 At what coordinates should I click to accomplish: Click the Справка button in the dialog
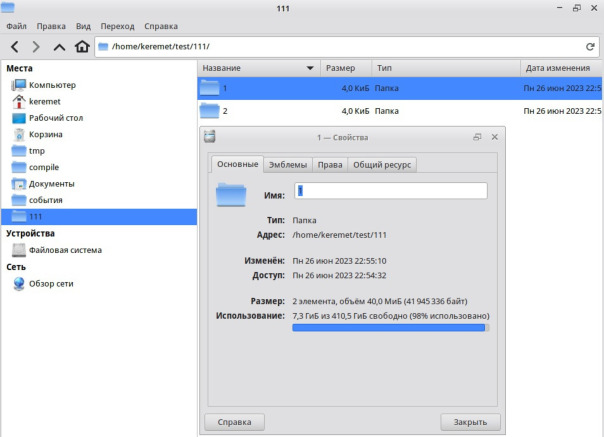(x=234, y=422)
